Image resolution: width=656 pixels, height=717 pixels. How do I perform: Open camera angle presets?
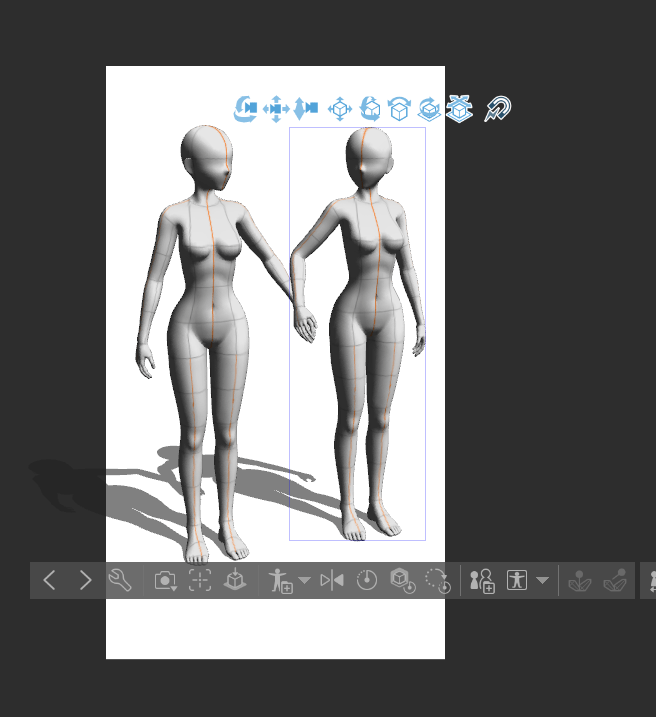(165, 580)
